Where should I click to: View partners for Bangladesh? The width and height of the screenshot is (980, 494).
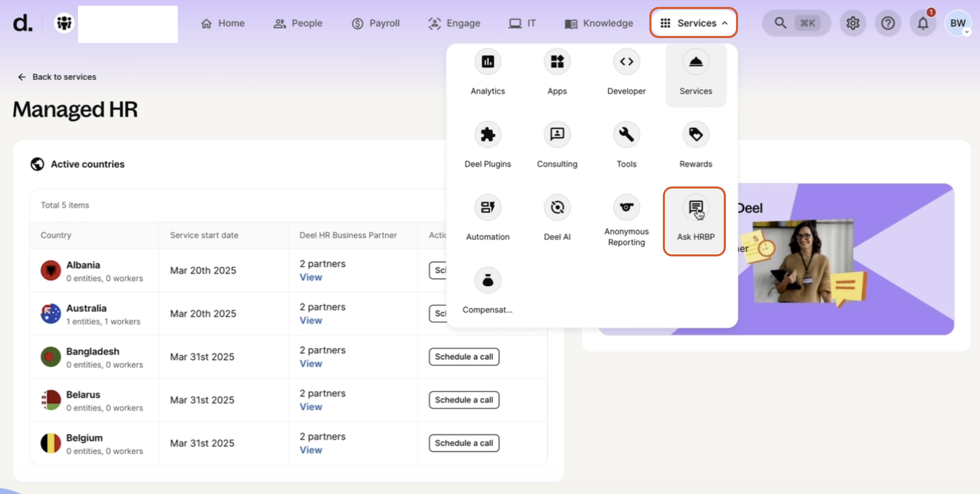point(311,364)
